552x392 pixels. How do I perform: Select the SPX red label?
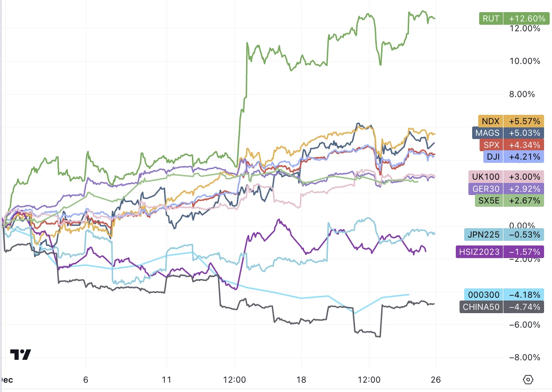click(491, 145)
